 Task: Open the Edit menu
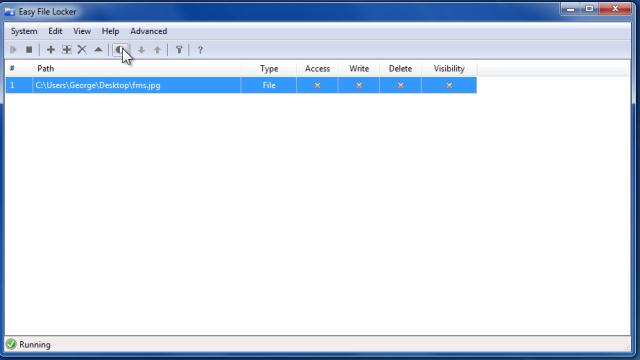coord(55,31)
